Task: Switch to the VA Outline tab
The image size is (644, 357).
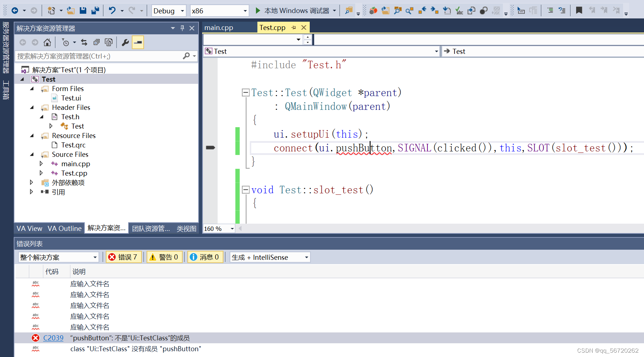Action: (65, 228)
